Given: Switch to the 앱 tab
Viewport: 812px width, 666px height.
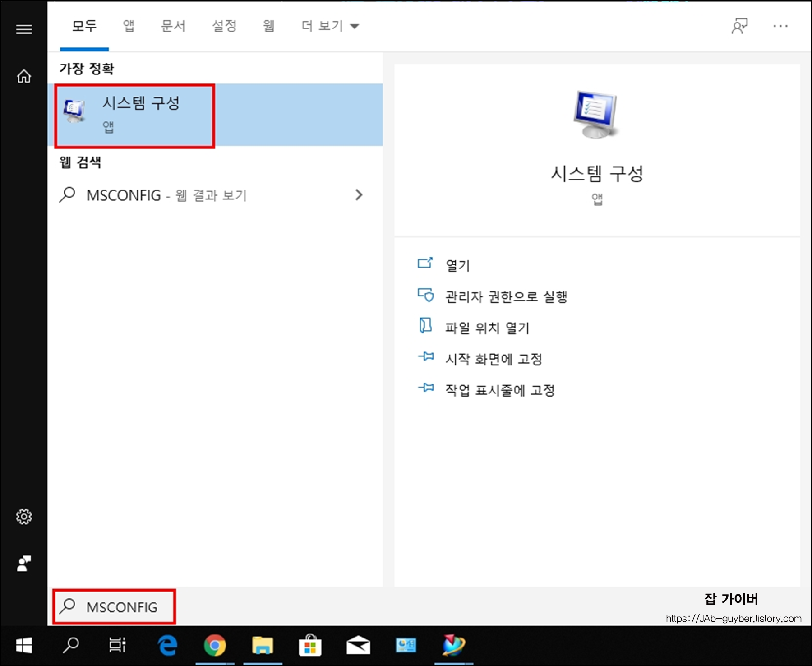Looking at the screenshot, I should coord(129,26).
